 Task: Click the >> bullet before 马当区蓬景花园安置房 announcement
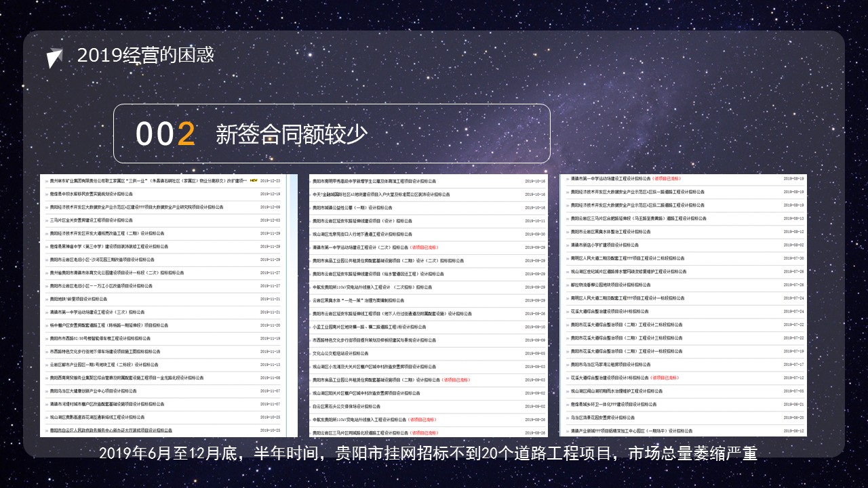567,417
